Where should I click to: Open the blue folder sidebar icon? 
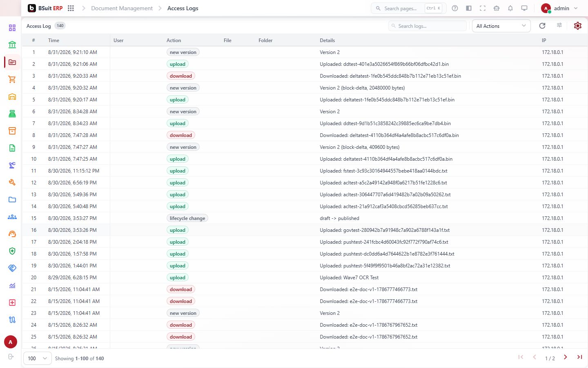12,200
